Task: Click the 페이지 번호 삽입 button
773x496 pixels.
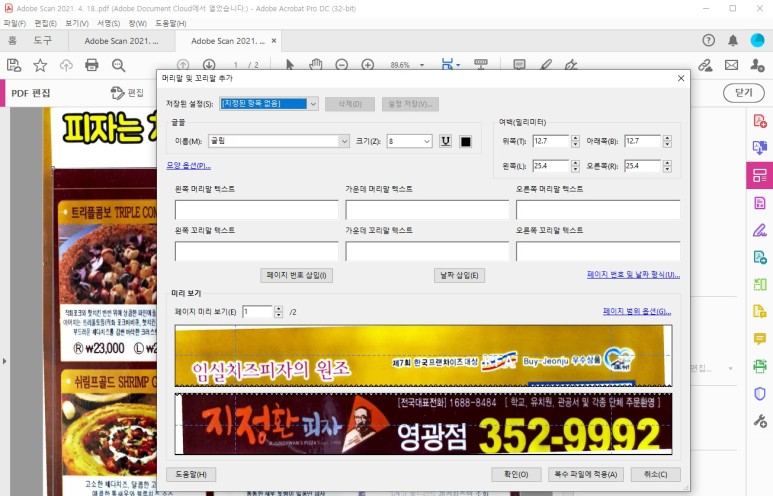Action: (296, 275)
